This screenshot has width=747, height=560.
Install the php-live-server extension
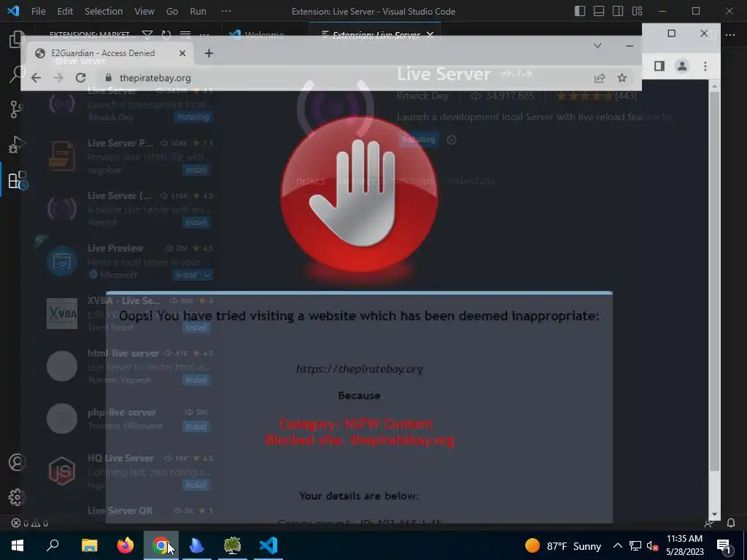[x=196, y=427]
